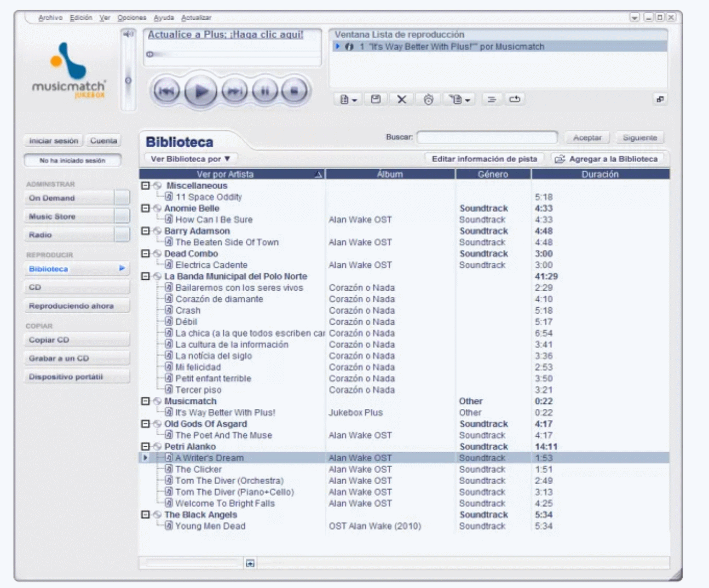Click the small icon in the bottom status bar
Viewport: 709px width, 588px height.
[250, 563]
